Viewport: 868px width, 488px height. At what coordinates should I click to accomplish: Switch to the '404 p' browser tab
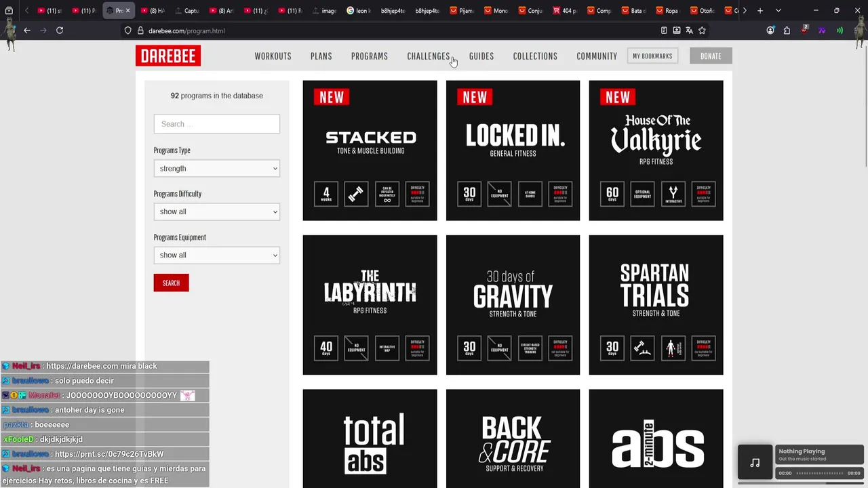coord(566,11)
